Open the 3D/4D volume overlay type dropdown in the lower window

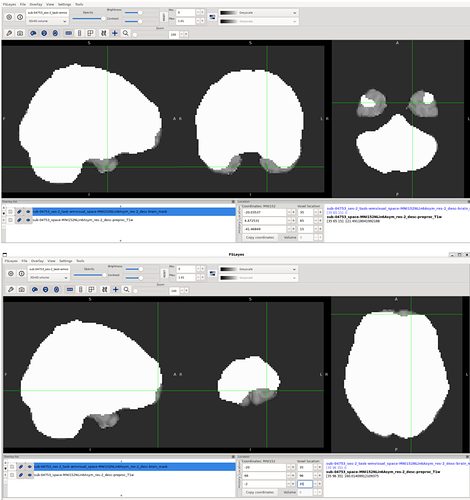(49, 277)
